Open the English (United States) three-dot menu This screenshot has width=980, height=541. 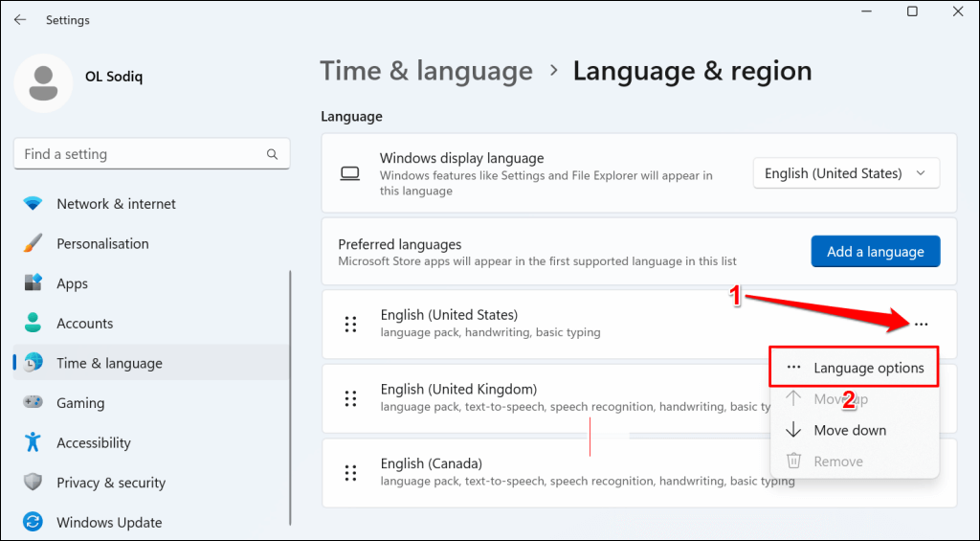click(x=921, y=325)
